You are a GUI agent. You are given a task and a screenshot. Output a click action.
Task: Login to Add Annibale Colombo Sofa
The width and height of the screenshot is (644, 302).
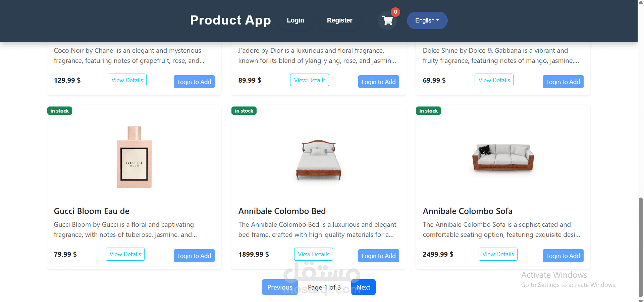(563, 256)
